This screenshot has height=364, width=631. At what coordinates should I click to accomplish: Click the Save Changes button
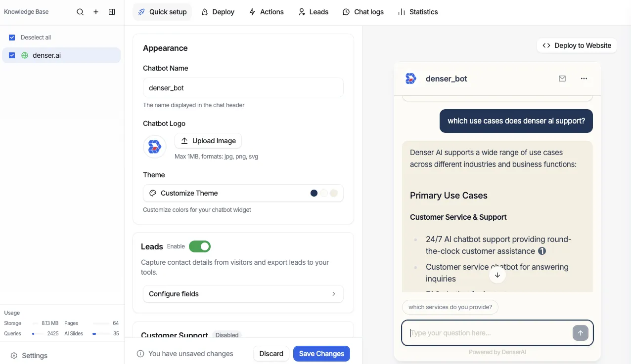tap(321, 354)
